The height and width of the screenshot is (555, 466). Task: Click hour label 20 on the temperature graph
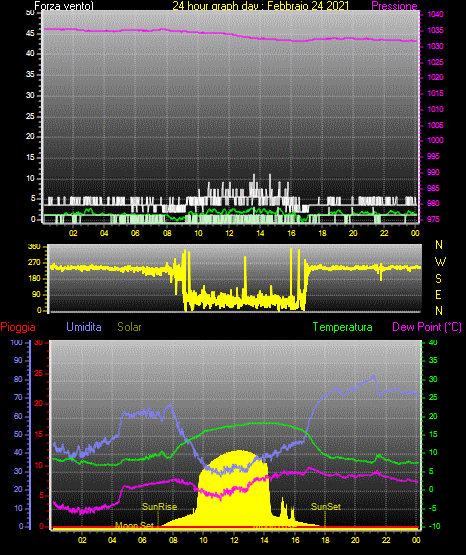pos(355,540)
